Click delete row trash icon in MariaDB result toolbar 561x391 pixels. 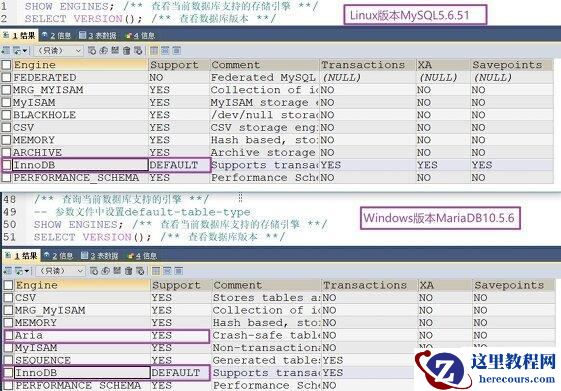pos(128,271)
